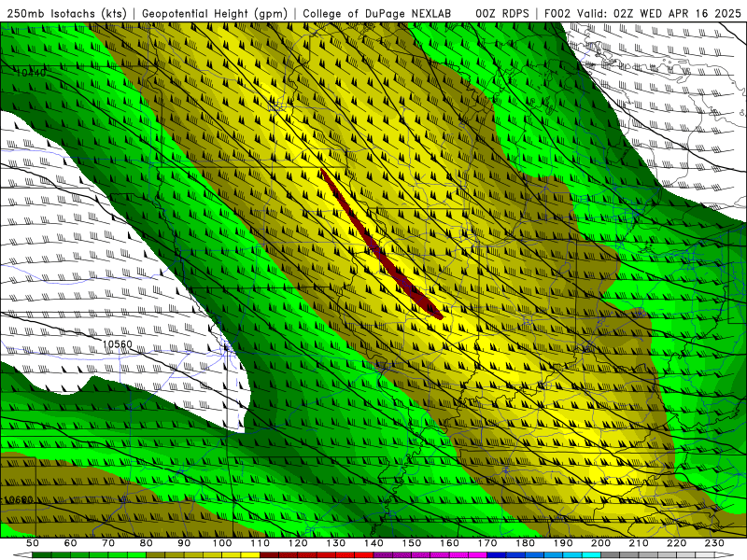Click the 90 kt color bar label
Image resolution: width=747 pixels, height=560 pixels.
pyautogui.click(x=184, y=543)
